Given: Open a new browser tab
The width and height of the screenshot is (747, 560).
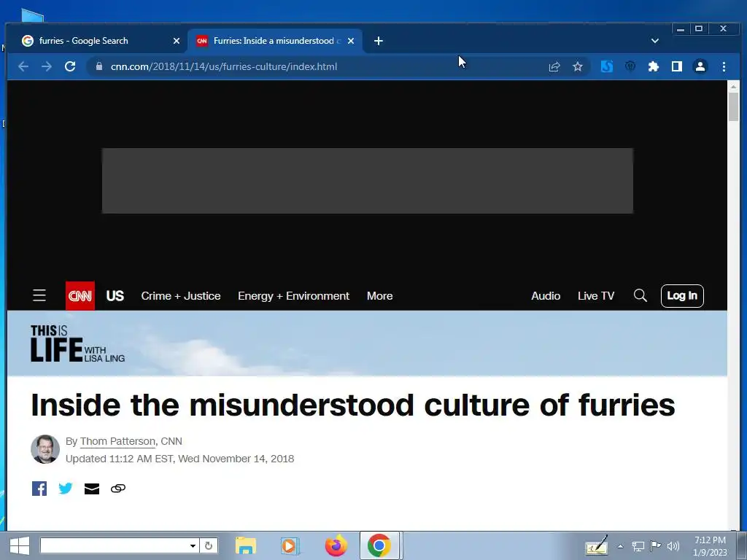Looking at the screenshot, I should [379, 41].
